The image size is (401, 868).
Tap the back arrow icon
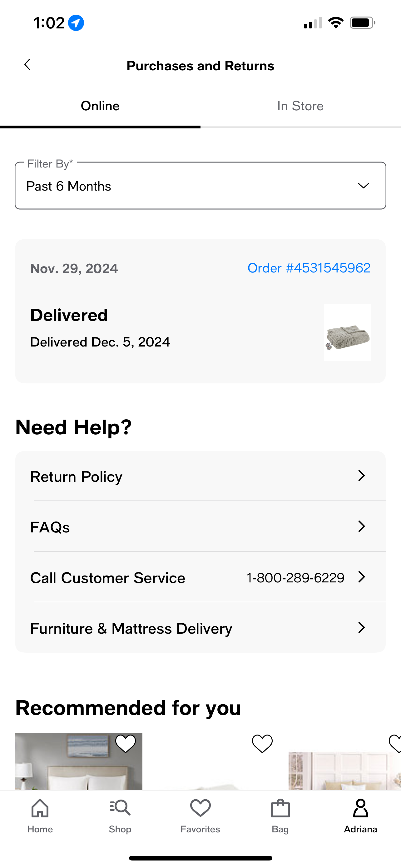(x=27, y=65)
